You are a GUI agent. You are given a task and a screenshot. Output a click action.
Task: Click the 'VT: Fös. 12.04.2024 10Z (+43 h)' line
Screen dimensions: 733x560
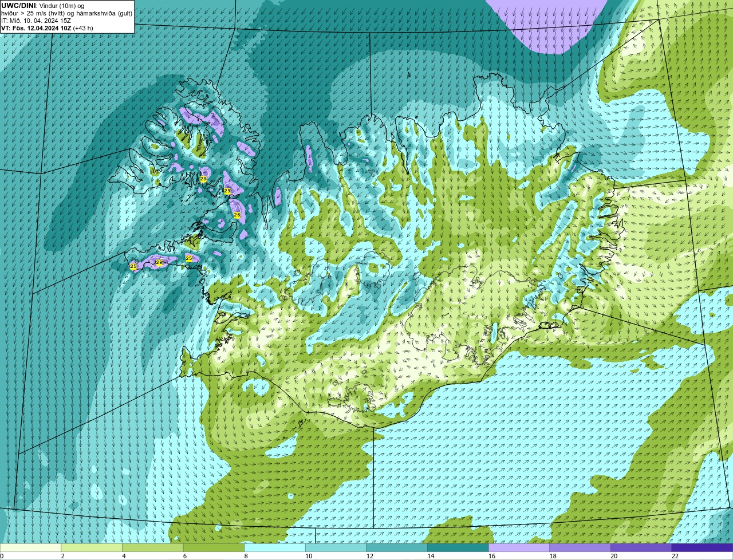(x=47, y=28)
